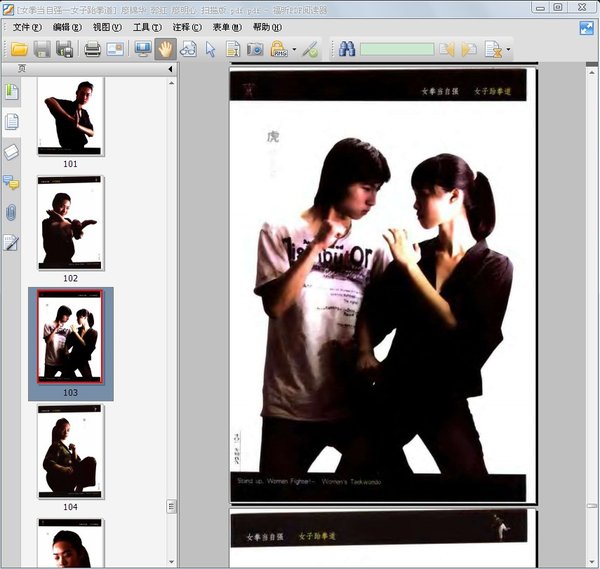Image resolution: width=600 pixels, height=569 pixels.
Task: Click the open folder toolbar icon
Action: (18, 49)
